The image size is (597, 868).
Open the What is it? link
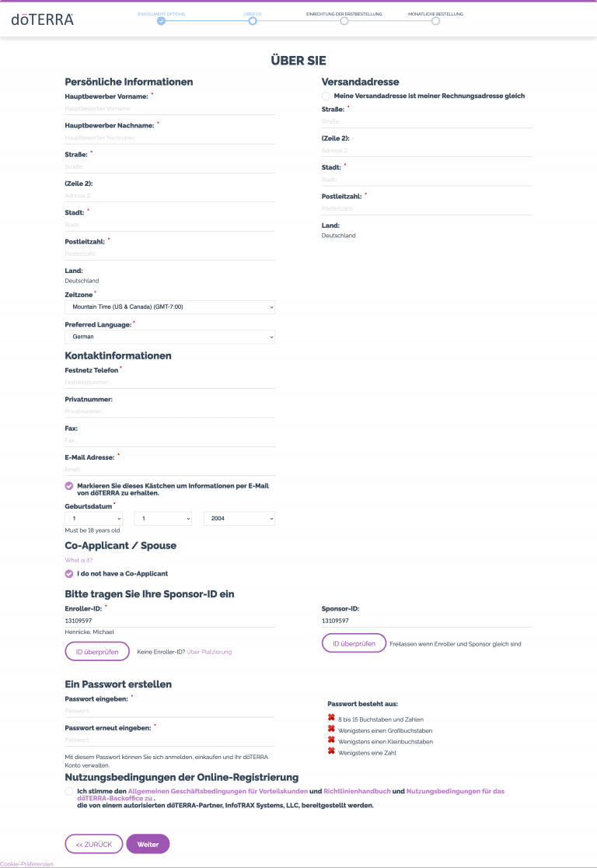click(79, 560)
